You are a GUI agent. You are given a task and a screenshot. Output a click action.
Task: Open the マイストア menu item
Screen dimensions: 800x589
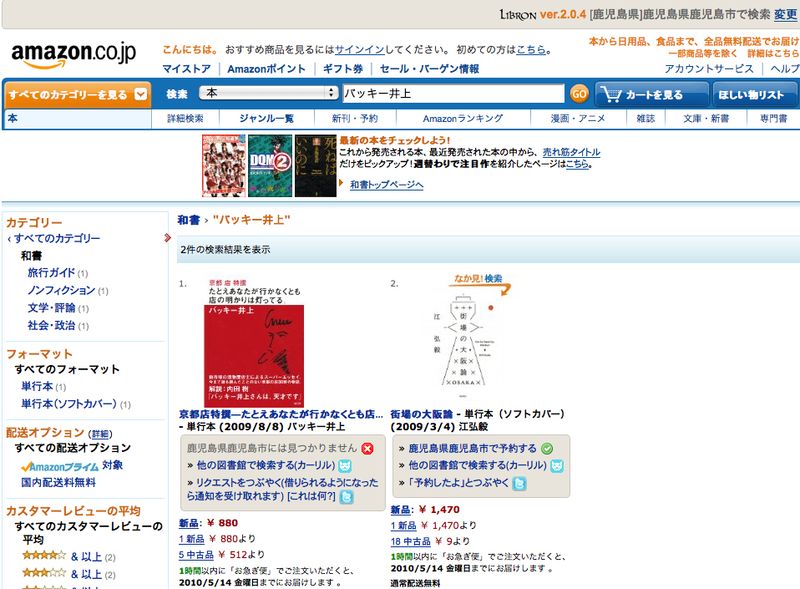click(186, 69)
